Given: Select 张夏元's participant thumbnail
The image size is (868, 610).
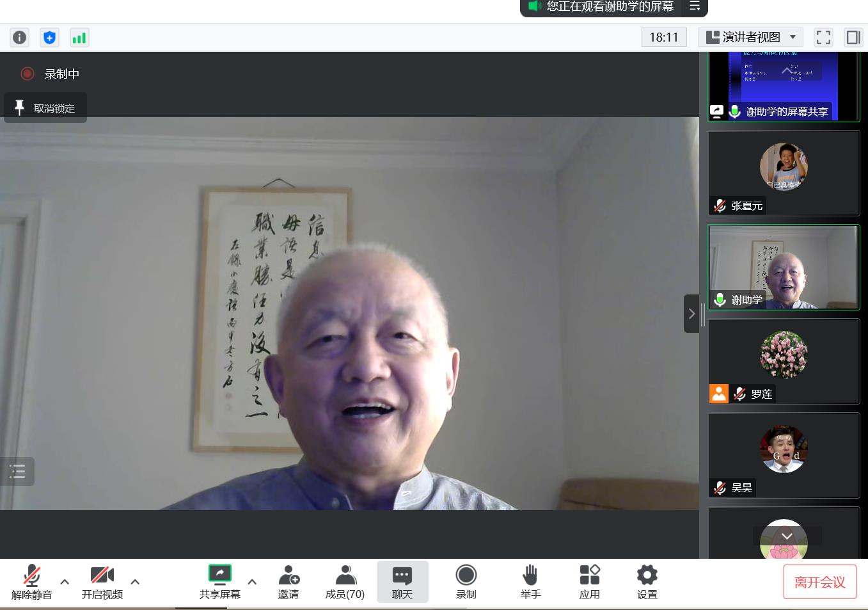Looking at the screenshot, I should [x=784, y=173].
